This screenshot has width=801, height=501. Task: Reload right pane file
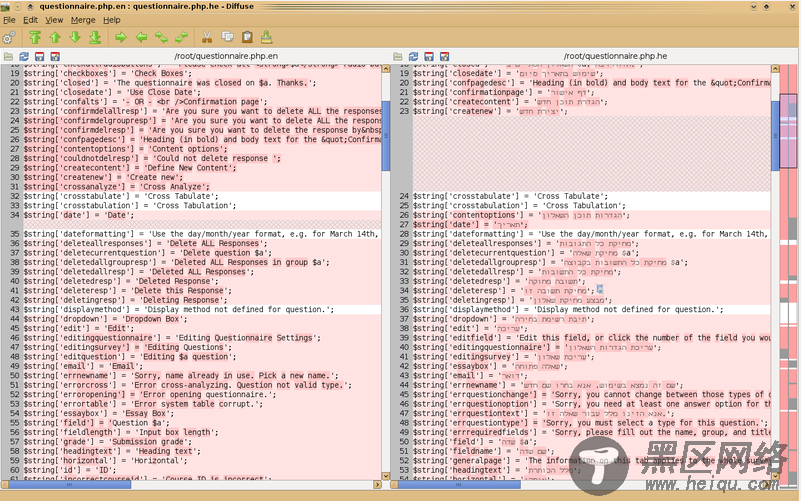414,56
